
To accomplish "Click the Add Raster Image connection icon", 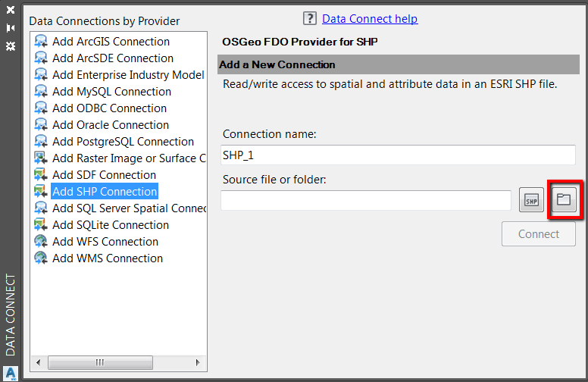I will 41,158.
